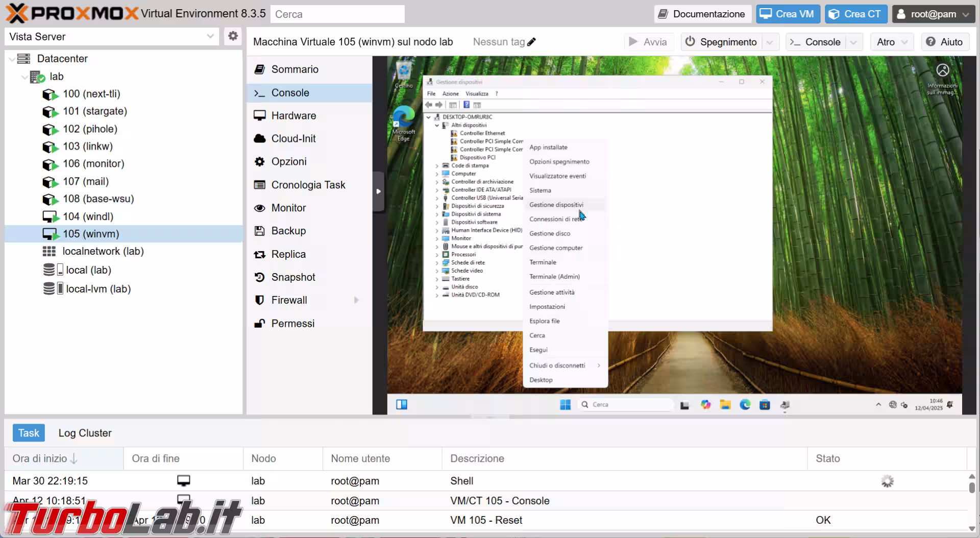Click the Windows Start button in the guest taskbar

coord(565,405)
